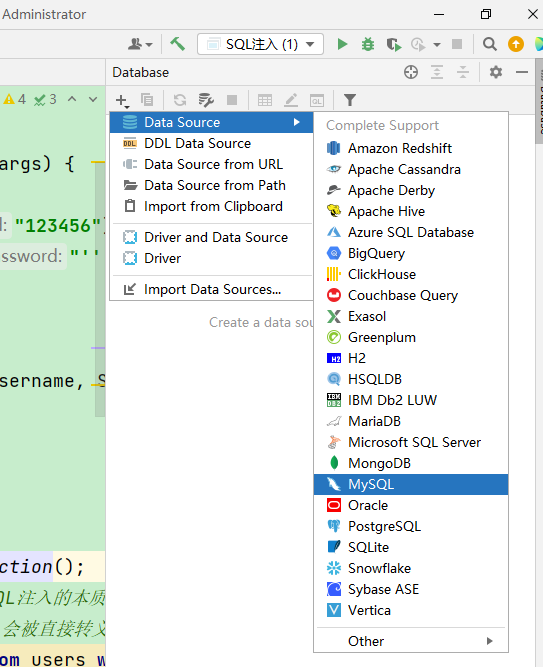The height and width of the screenshot is (667, 543).
Task: Choose the Driver menu item
Action: click(211, 258)
